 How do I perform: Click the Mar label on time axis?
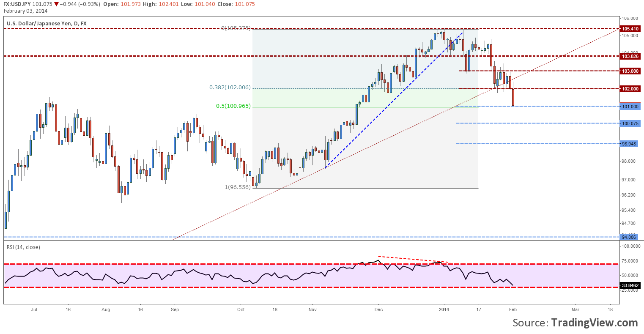(575, 309)
